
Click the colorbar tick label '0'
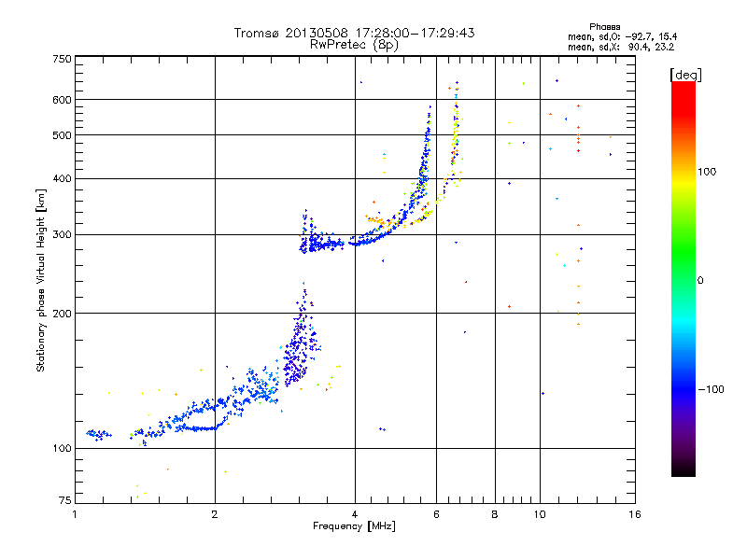coord(700,280)
